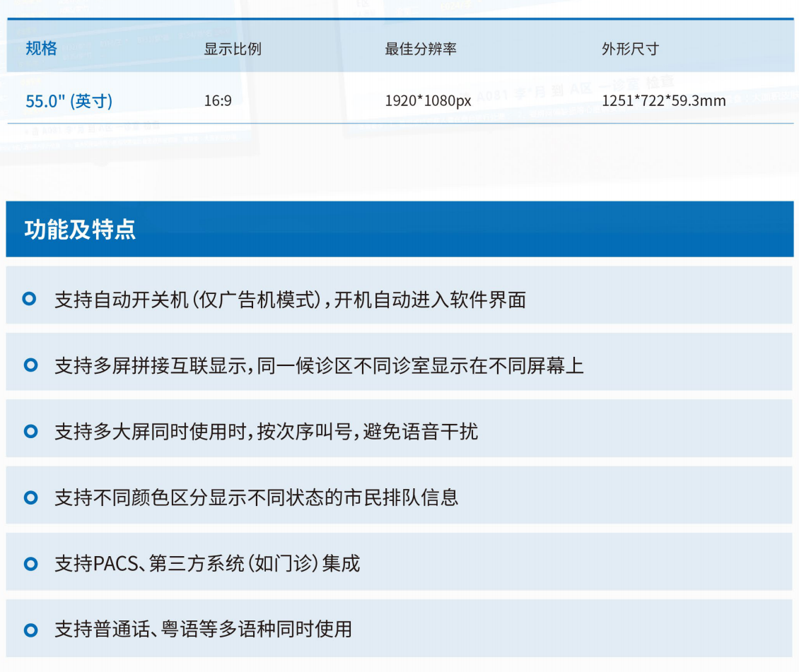This screenshot has width=799, height=672.
Task: Click the 1251*722*59.3mm dimension value
Action: [x=663, y=101]
